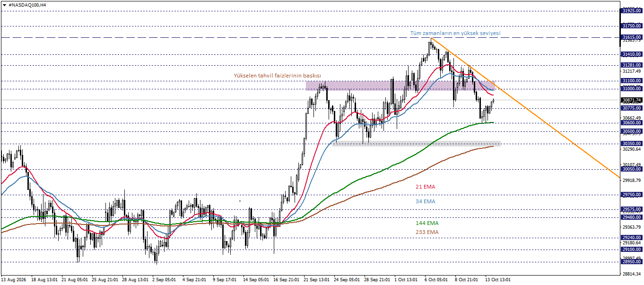644x285 pixels.
Task: Click the 31925.00 price level tag
Action: [x=632, y=10]
